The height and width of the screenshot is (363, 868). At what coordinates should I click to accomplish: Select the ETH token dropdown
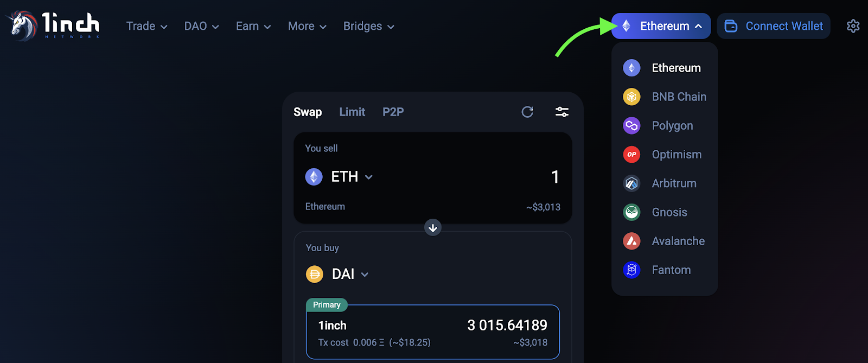[340, 177]
